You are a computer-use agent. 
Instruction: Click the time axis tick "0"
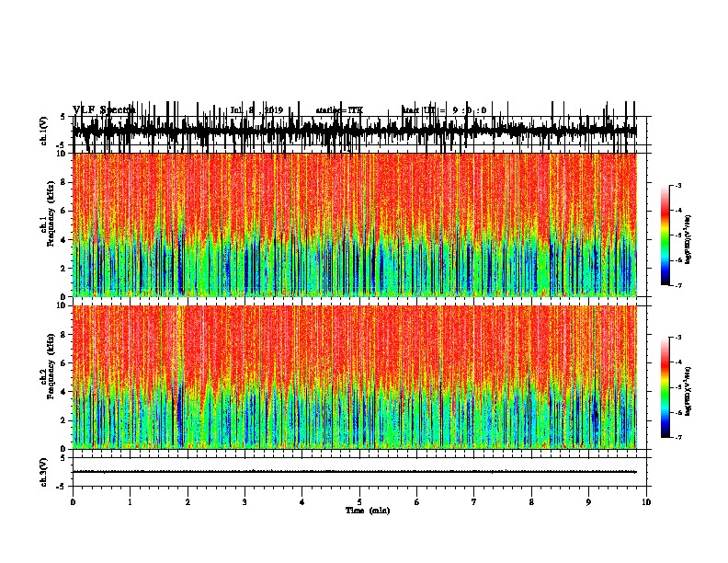(73, 502)
